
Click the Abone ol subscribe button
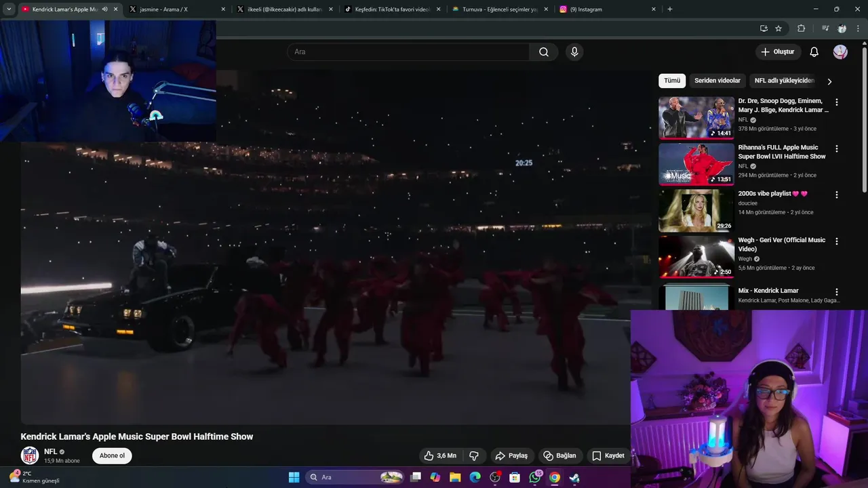coord(112,455)
